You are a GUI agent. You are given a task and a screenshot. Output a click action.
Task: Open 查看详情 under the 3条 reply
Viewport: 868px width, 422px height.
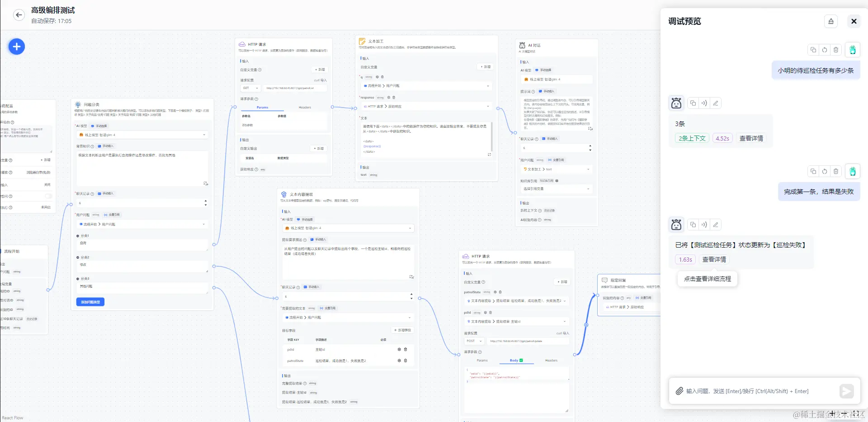(x=751, y=139)
